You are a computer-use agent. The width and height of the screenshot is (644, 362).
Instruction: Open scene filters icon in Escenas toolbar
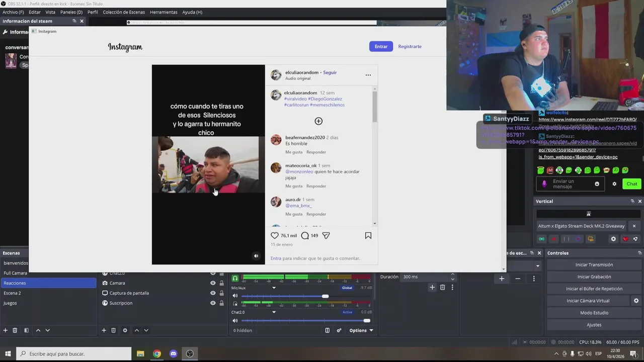(x=26, y=330)
